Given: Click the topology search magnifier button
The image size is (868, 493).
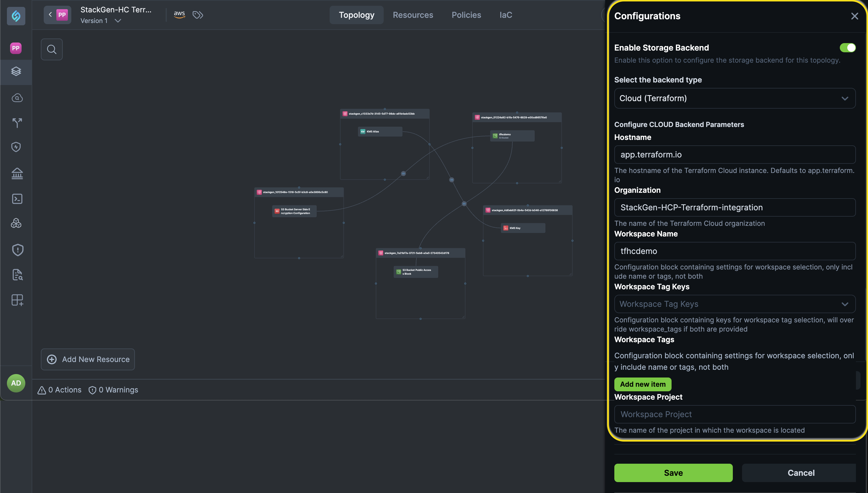Looking at the screenshot, I should pos(51,49).
